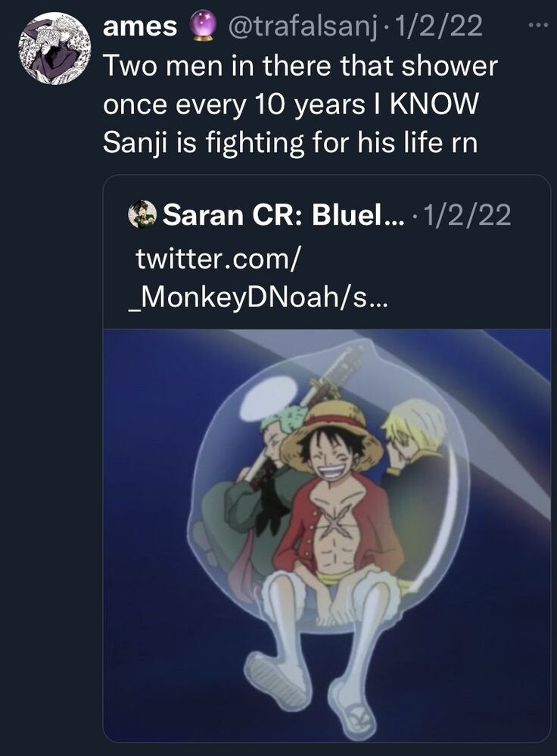Open the ames profile avatar
Screen dimensions: 557x756
click(x=54, y=48)
